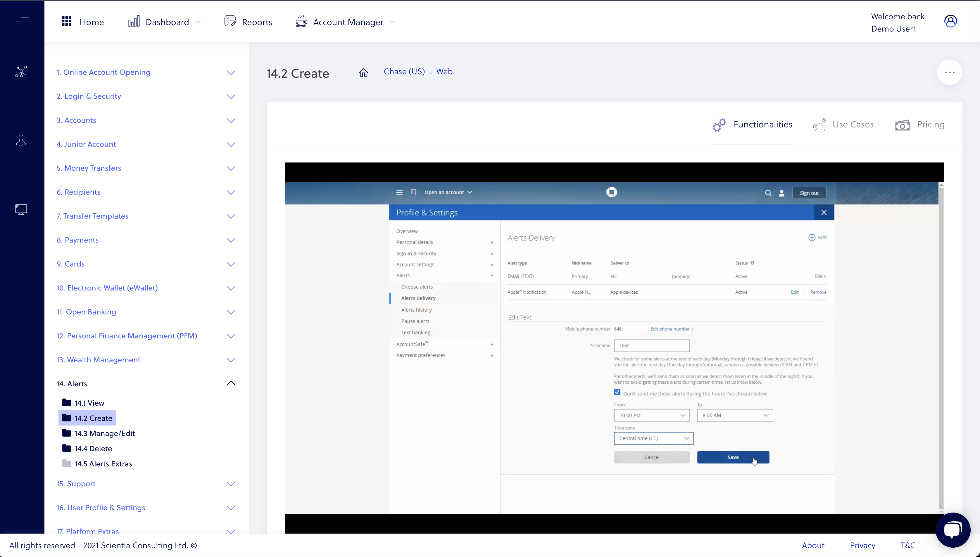Select the Time zone 'Central time (CT)' dropdown
This screenshot has height=557, width=980.
(x=652, y=438)
